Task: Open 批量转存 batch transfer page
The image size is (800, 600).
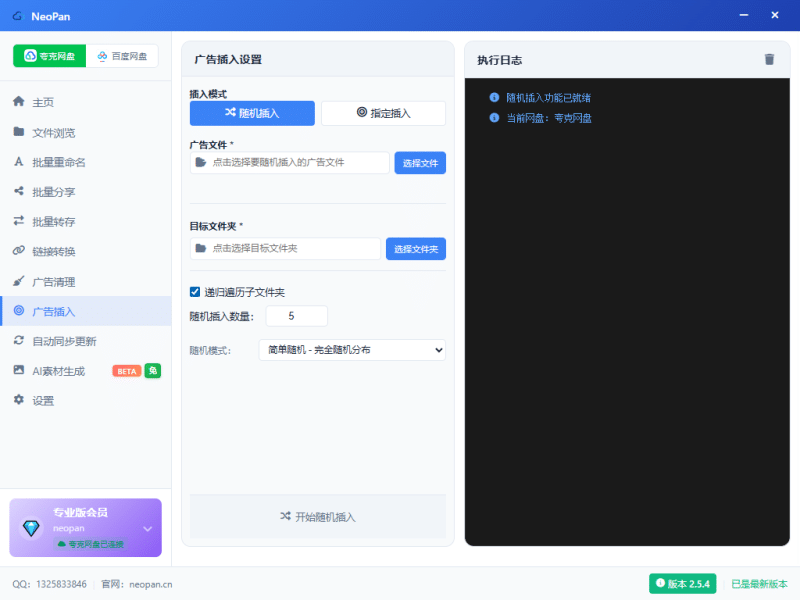Action: point(53,222)
